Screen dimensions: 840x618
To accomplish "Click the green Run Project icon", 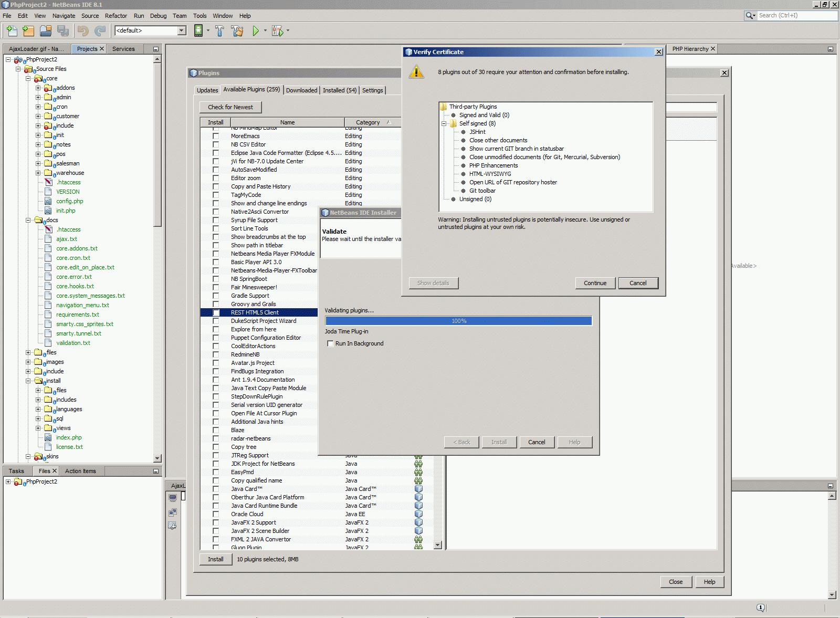I will (256, 31).
